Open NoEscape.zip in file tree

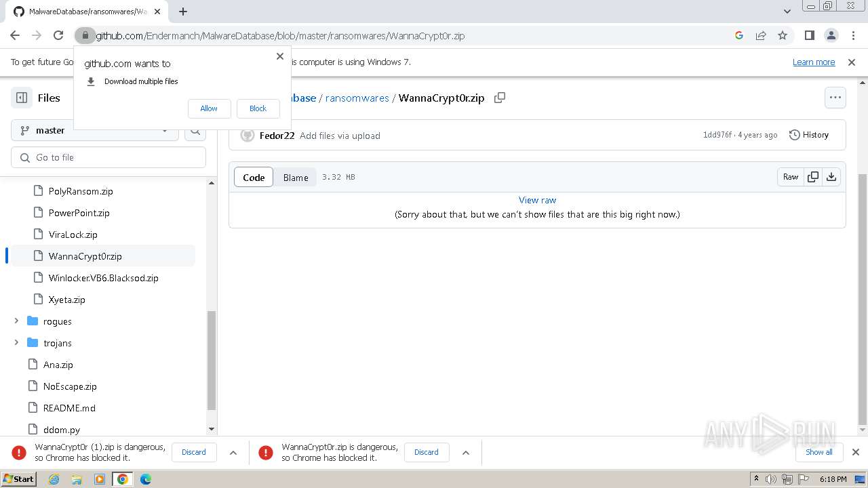click(70, 386)
